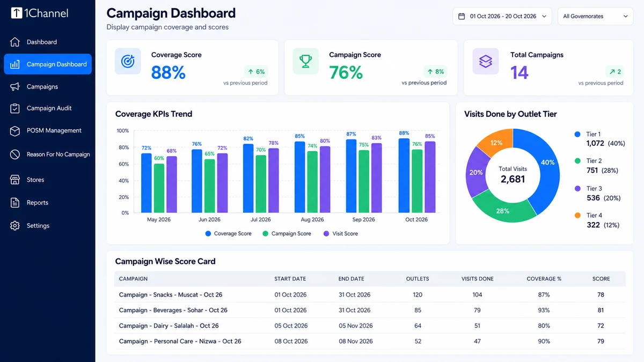The width and height of the screenshot is (644, 362).
Task: Click the Campaign Audit clipboard icon
Action: pos(15,108)
